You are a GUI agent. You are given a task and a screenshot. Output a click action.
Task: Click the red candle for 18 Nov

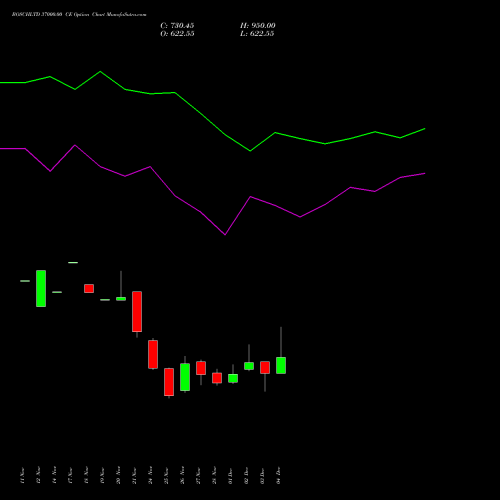coord(89,289)
